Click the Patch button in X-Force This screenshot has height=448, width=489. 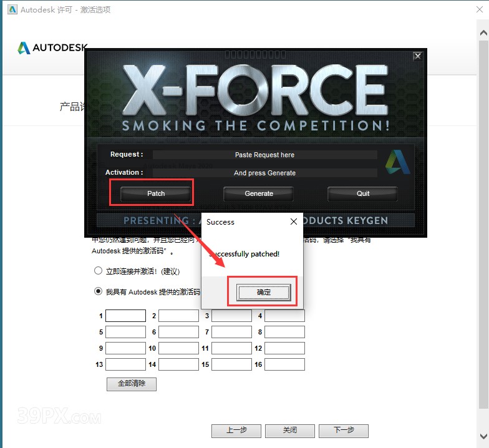pyautogui.click(x=156, y=193)
